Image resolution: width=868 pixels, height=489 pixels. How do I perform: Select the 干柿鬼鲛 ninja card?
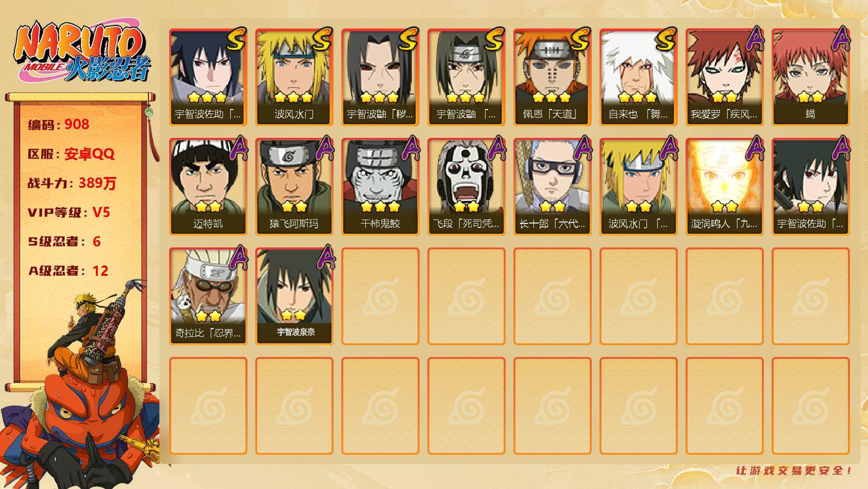(x=380, y=187)
